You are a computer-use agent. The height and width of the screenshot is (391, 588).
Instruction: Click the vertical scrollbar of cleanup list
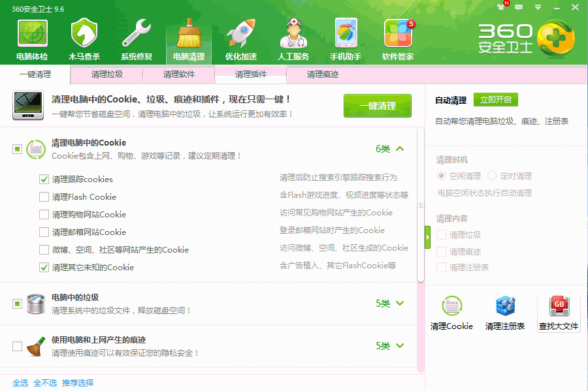421,205
